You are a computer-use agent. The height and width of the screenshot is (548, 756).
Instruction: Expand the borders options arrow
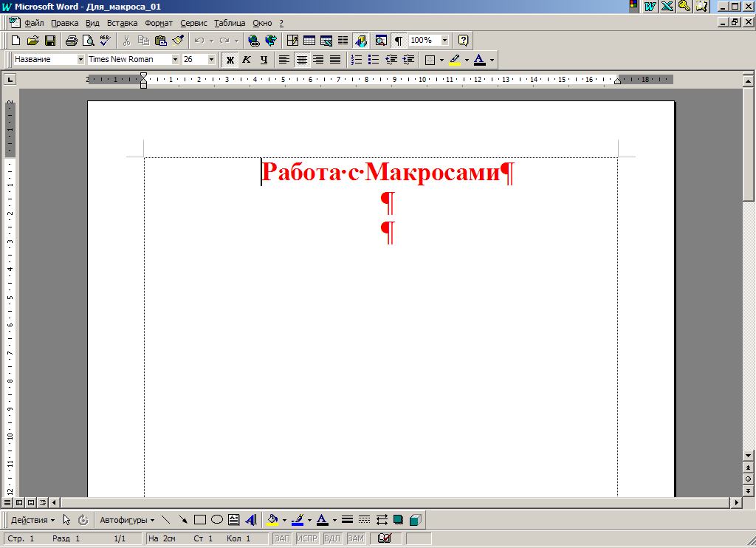pyautogui.click(x=441, y=61)
